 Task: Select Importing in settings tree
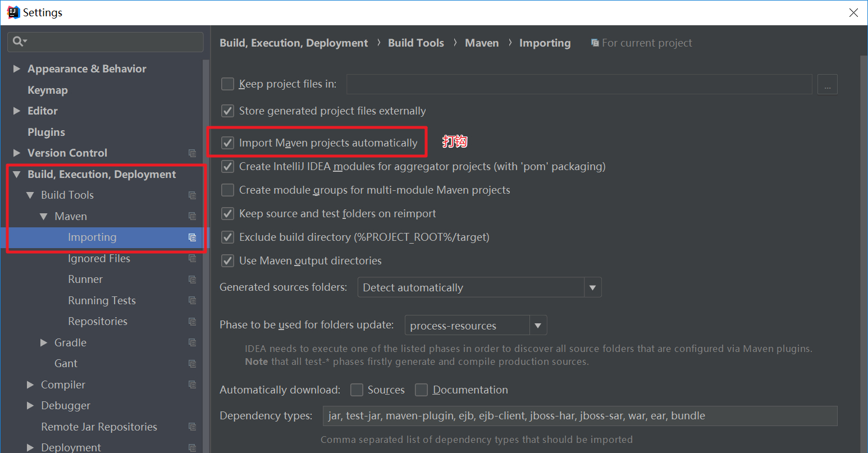coord(92,237)
